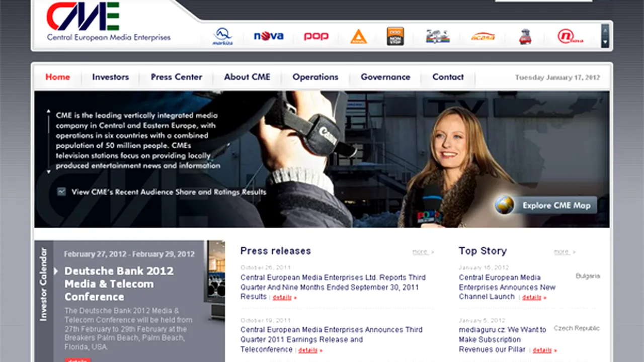The image size is (644, 362).
Task: Open the About CME menu
Action: click(247, 77)
